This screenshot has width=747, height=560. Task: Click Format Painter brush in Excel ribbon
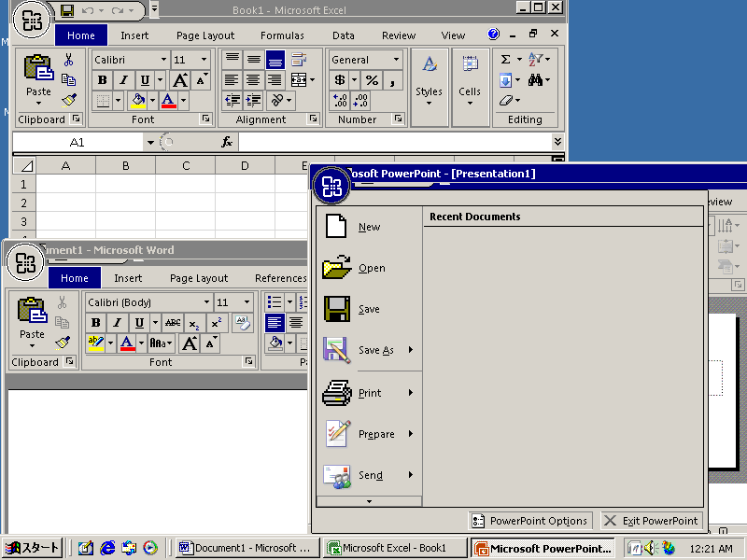click(69, 100)
